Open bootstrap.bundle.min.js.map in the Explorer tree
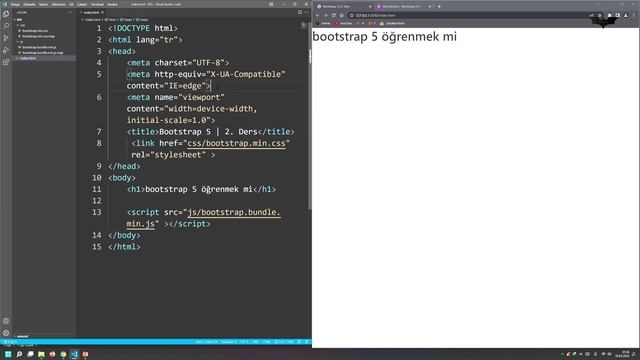The height and width of the screenshot is (360, 640). pos(42,53)
